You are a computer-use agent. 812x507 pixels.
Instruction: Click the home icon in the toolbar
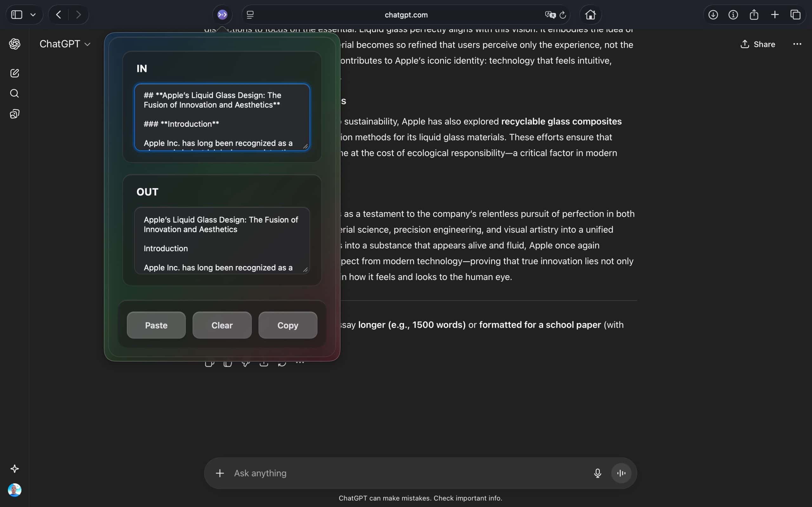coord(590,15)
